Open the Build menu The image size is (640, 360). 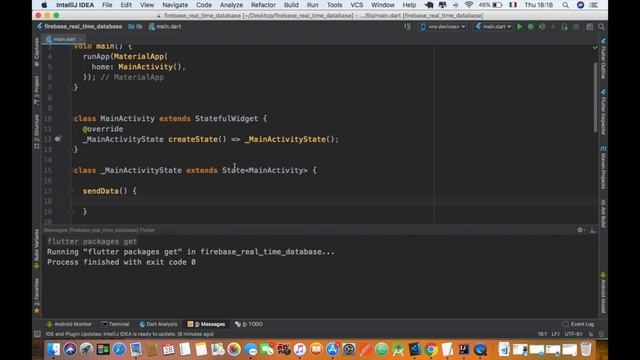(291, 5)
